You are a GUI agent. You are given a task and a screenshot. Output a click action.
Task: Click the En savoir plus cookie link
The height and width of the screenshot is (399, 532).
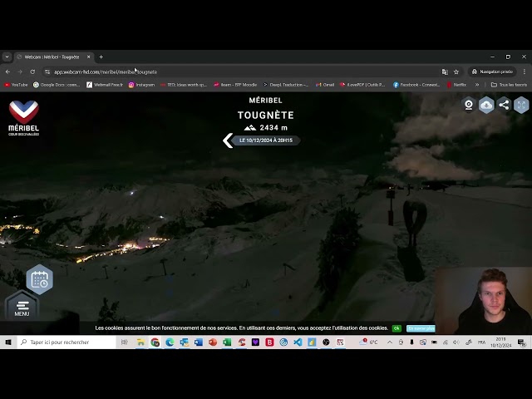421,328
